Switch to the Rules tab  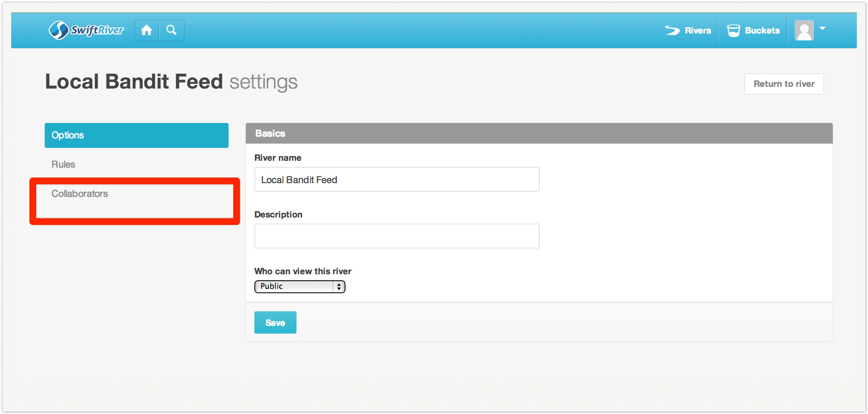point(63,165)
